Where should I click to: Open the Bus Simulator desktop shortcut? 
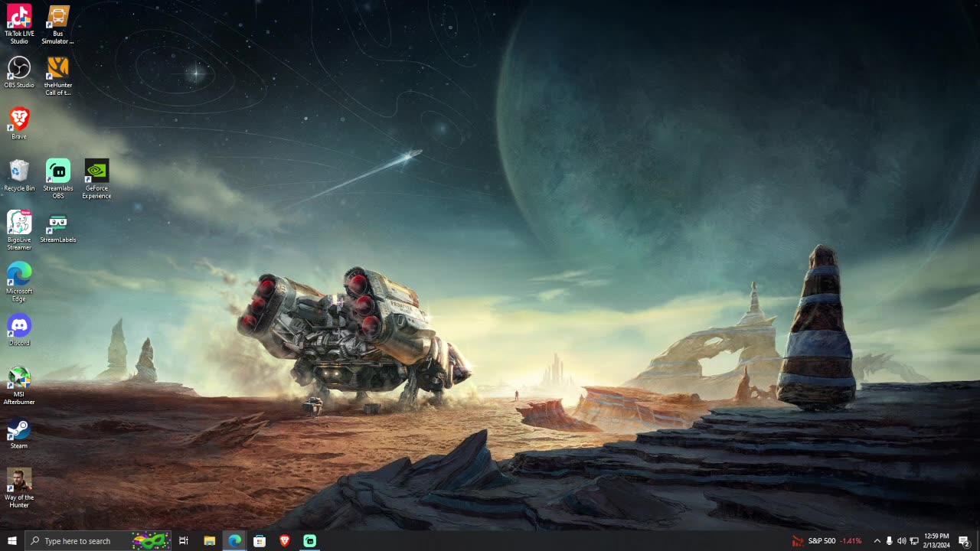[58, 24]
